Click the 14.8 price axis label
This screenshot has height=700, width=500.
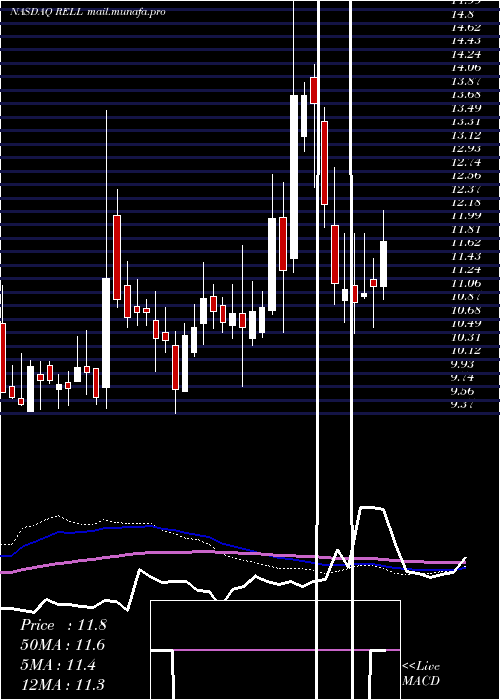(462, 14)
